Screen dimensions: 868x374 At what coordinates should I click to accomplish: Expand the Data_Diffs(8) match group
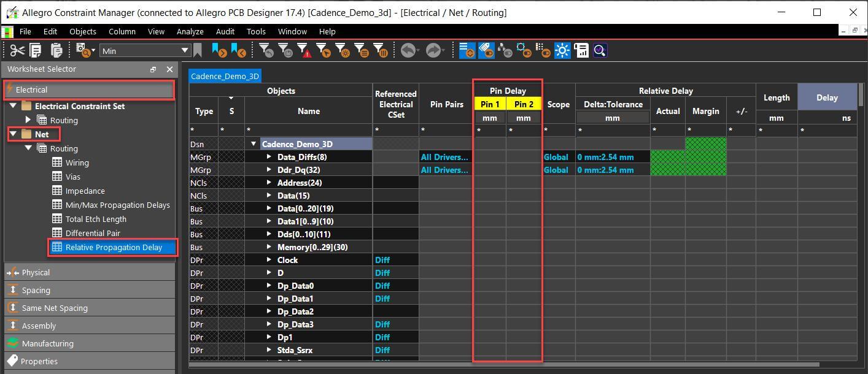tap(269, 157)
